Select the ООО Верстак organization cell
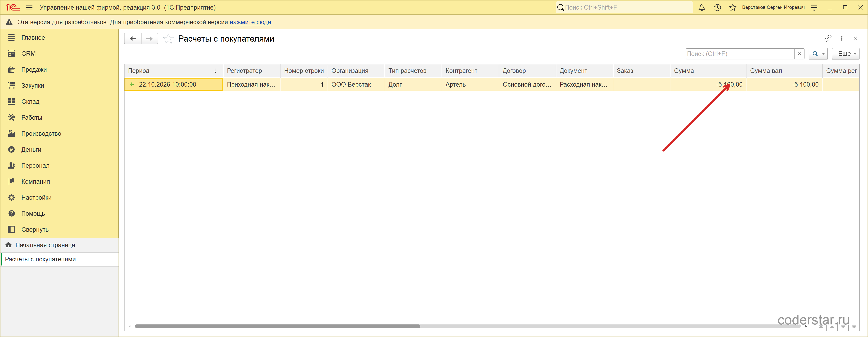The width and height of the screenshot is (868, 337). coord(356,85)
